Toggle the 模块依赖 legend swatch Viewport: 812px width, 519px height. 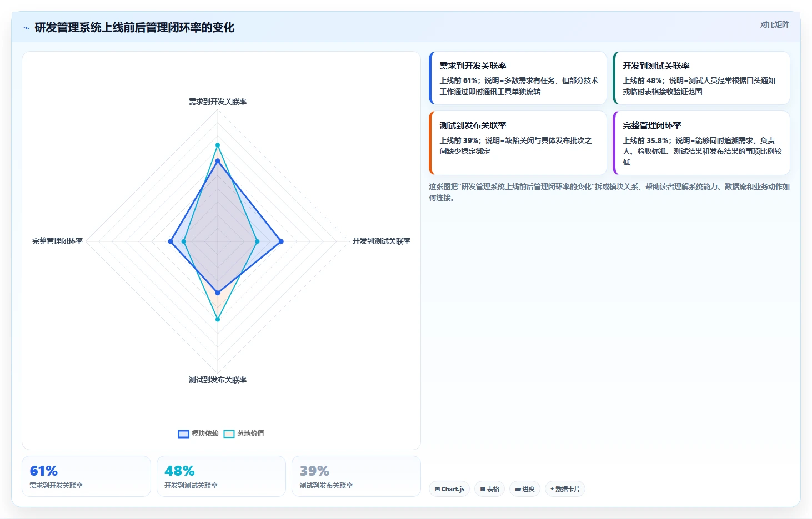183,434
